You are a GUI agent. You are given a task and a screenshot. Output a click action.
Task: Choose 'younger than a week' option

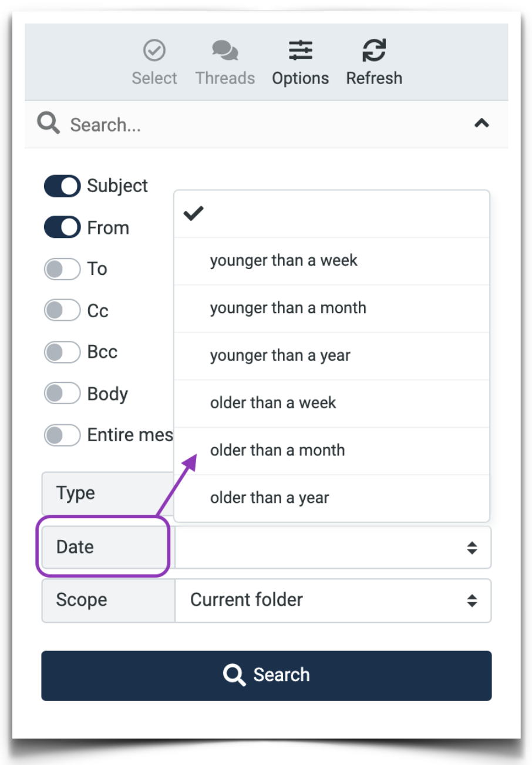[x=284, y=260]
